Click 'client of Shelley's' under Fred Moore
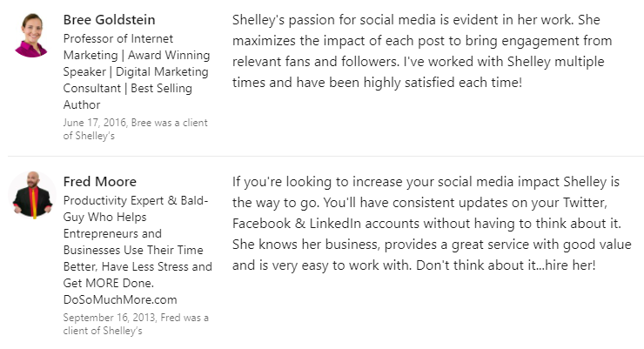644x349 pixels. pyautogui.click(x=103, y=331)
